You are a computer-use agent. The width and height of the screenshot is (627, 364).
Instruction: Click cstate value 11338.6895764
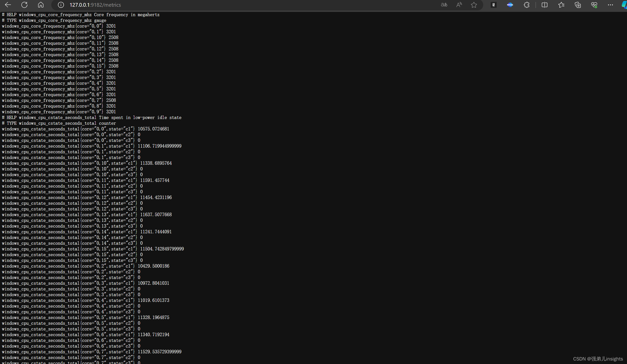tap(156, 163)
